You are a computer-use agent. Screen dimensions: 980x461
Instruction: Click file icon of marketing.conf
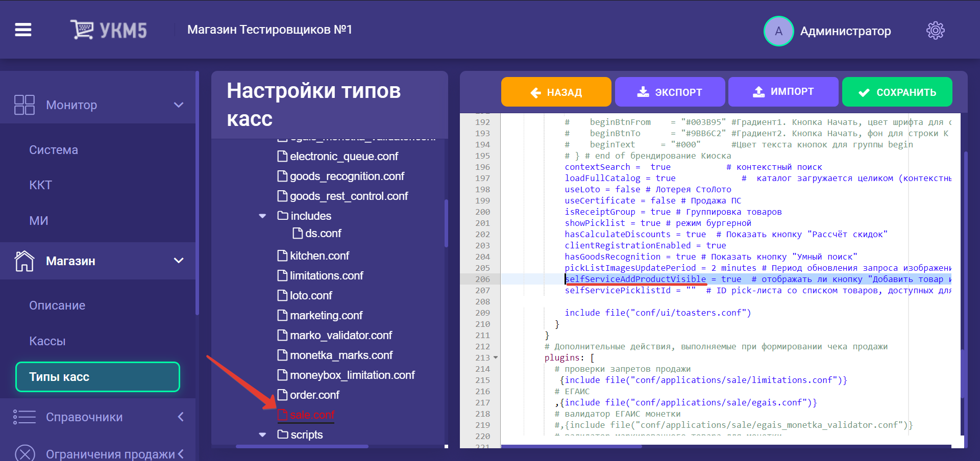pyautogui.click(x=282, y=315)
